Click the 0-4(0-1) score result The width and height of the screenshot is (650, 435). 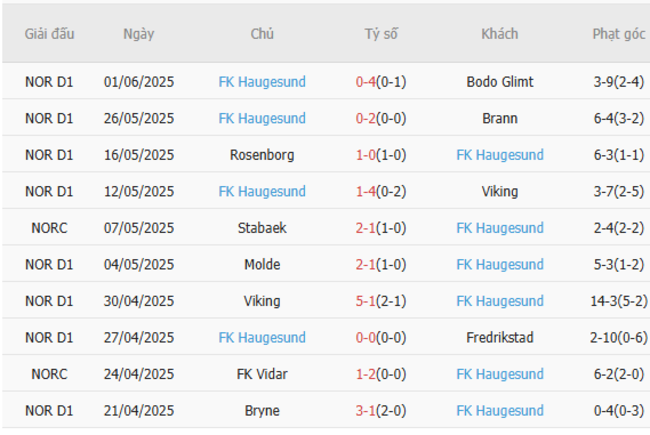[381, 82]
